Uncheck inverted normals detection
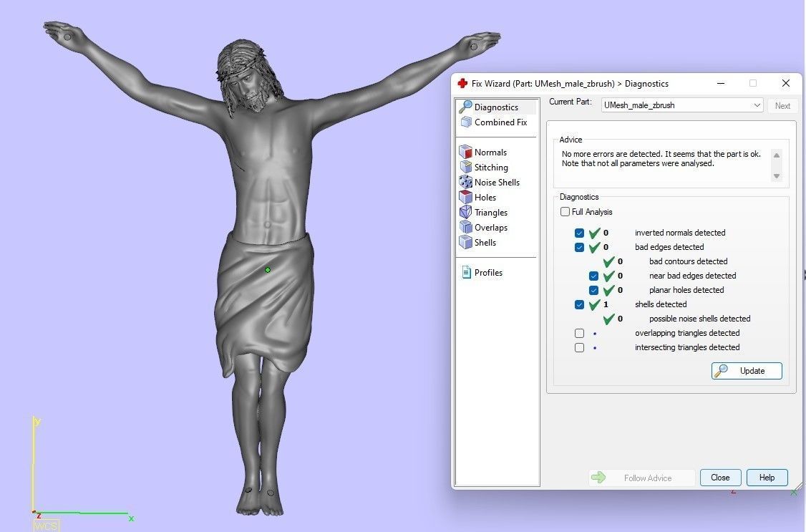 pos(579,233)
